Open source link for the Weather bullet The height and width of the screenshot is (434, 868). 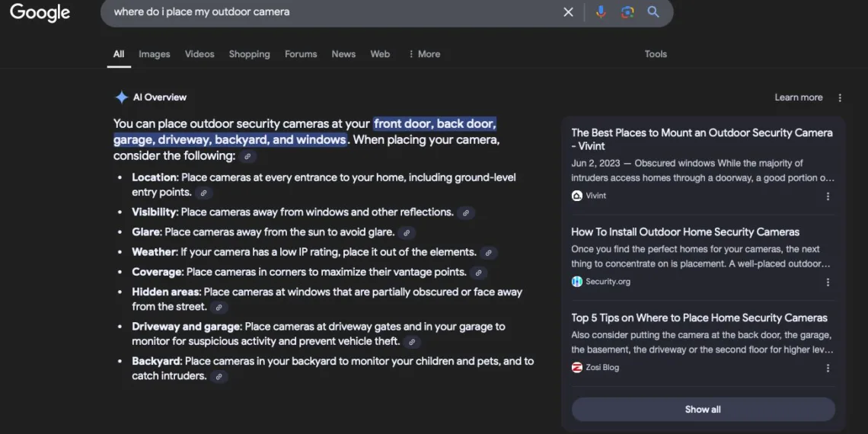[x=489, y=253]
